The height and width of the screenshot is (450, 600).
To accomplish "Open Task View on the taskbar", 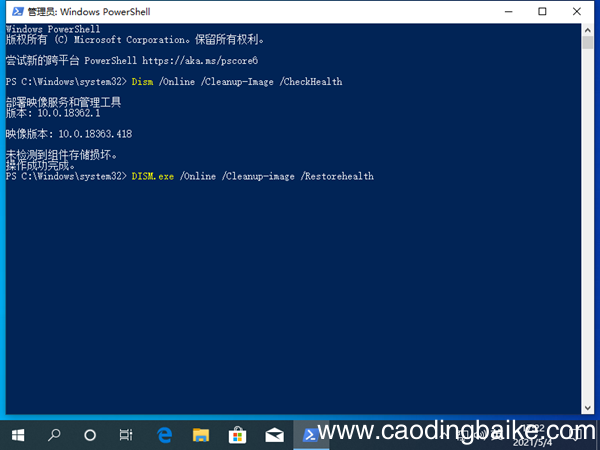I will 126,434.
